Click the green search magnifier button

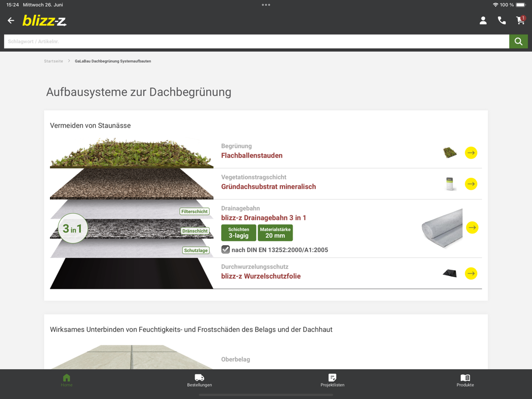point(518,41)
